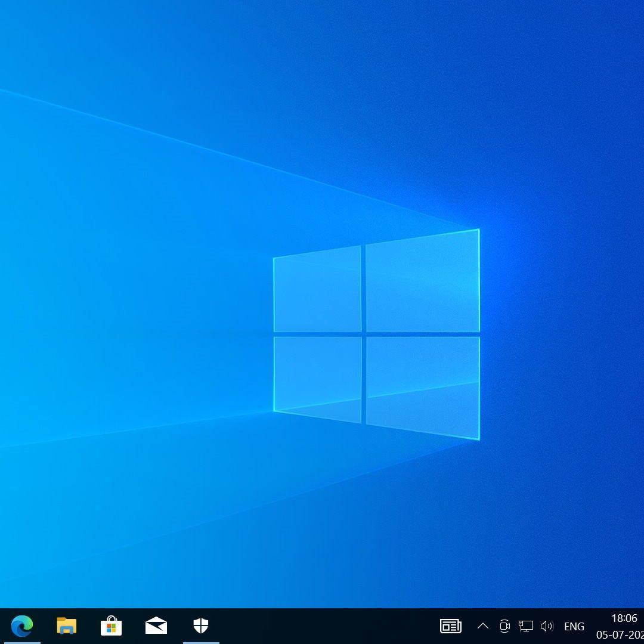Open the Mail app icon
644x644 pixels.
coord(156,626)
